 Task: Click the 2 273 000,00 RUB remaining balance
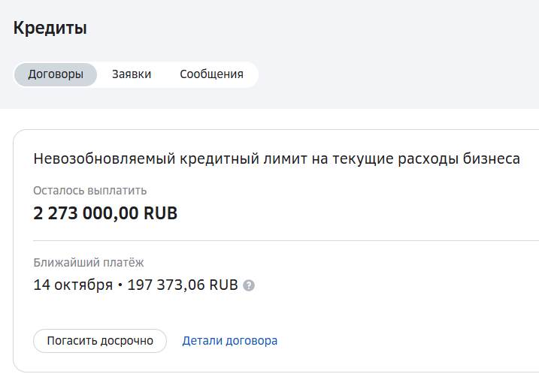[x=105, y=213]
